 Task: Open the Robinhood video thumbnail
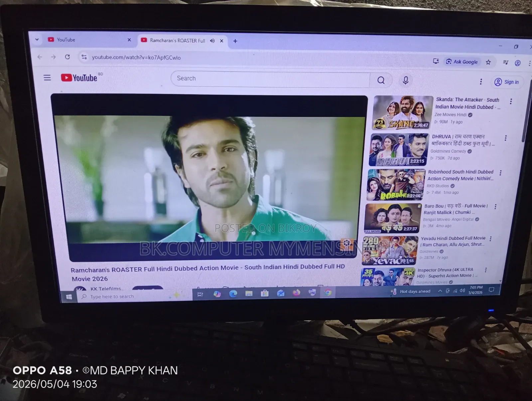coord(396,185)
